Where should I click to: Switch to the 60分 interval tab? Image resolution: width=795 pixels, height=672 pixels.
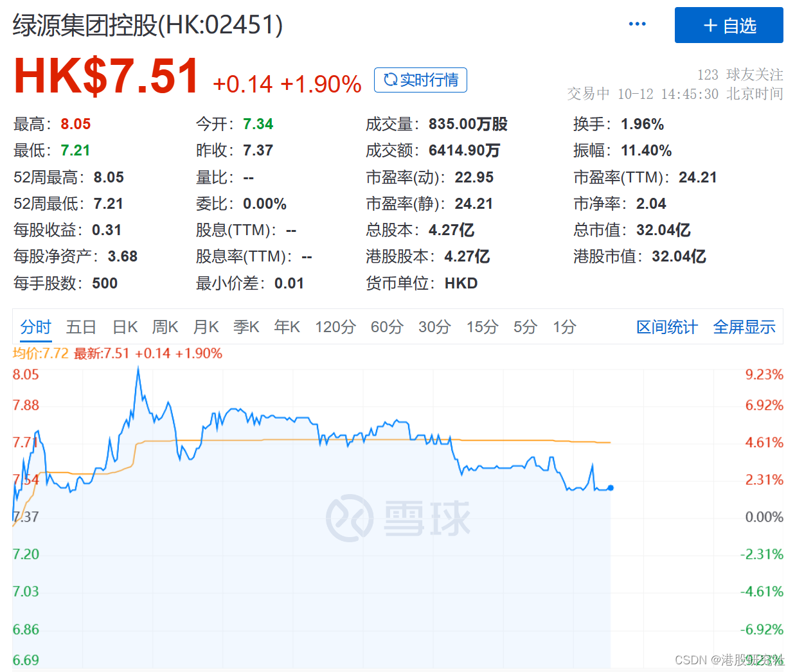pos(387,327)
